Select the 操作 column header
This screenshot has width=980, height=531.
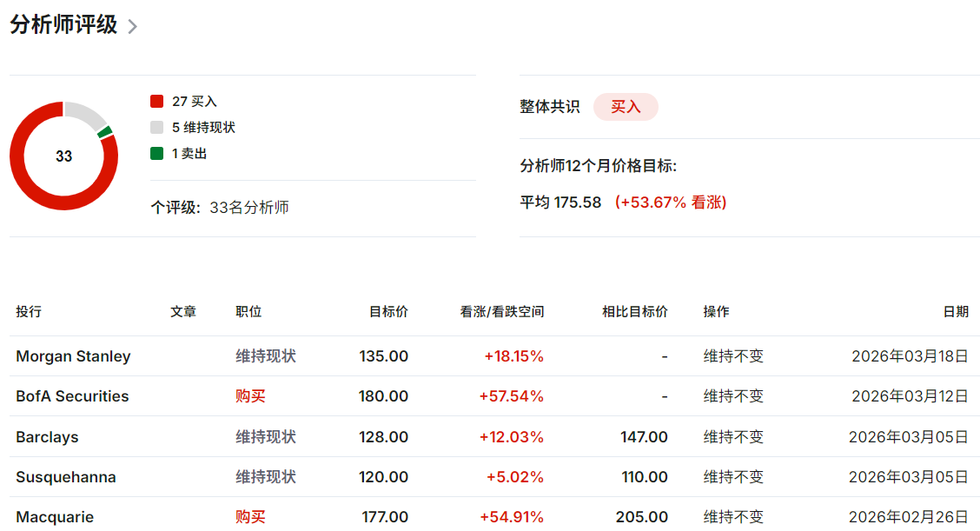715,311
